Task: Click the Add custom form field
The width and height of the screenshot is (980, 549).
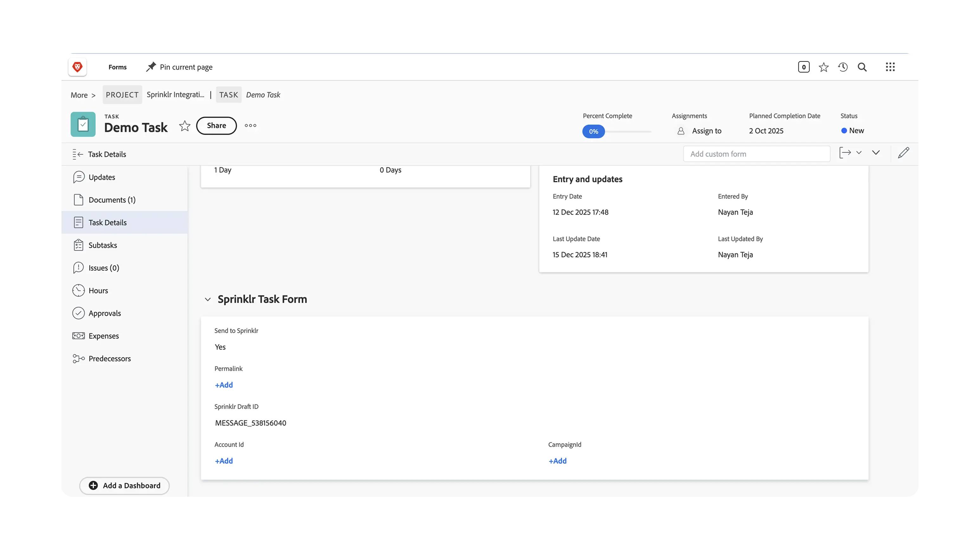Action: tap(756, 154)
